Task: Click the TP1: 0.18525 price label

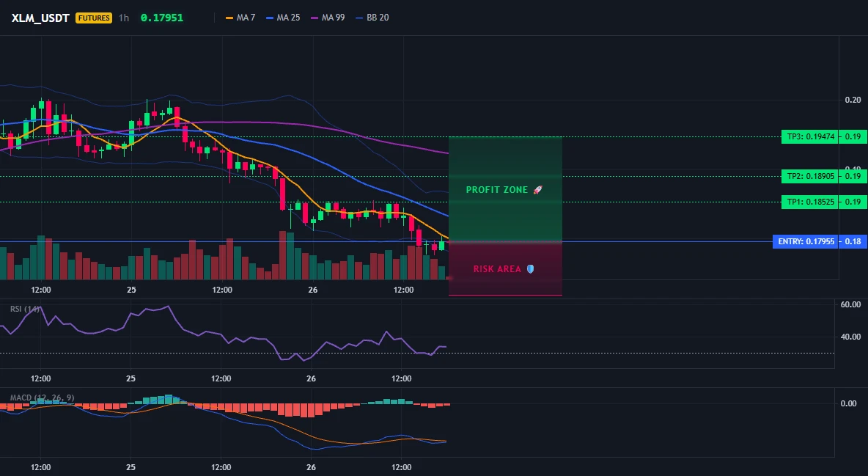Action: click(809, 202)
